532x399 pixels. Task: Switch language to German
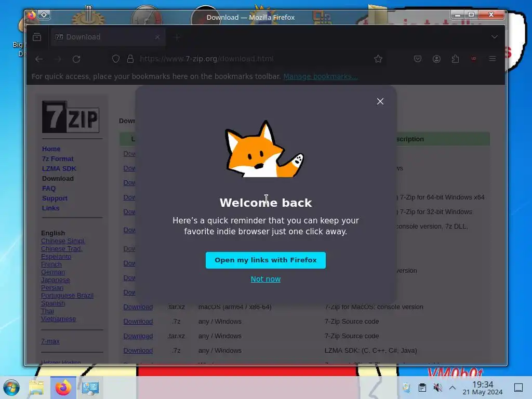pyautogui.click(x=53, y=272)
